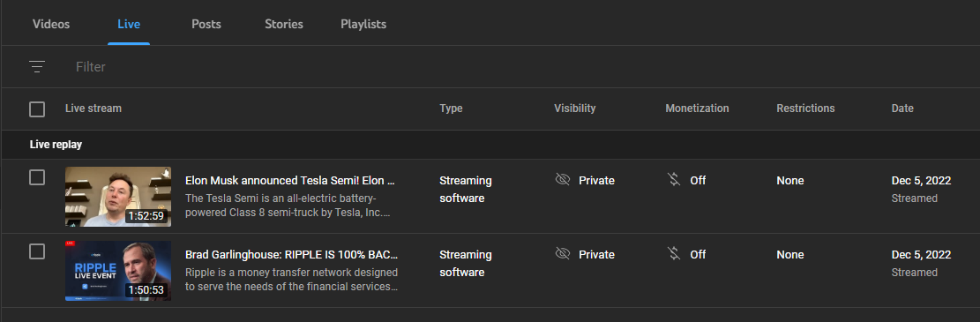Open the Ripple Live Event thumbnail

pyautogui.click(x=118, y=271)
